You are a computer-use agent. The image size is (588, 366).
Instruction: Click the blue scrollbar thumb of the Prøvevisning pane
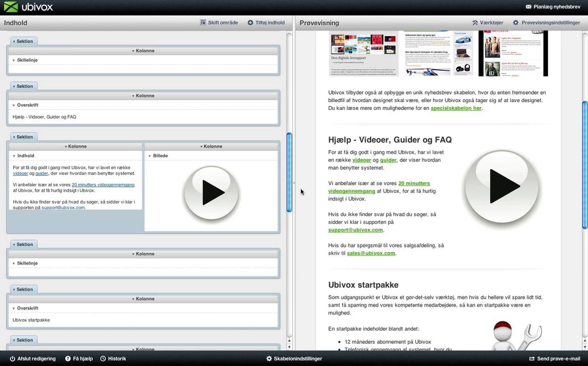click(x=585, y=165)
